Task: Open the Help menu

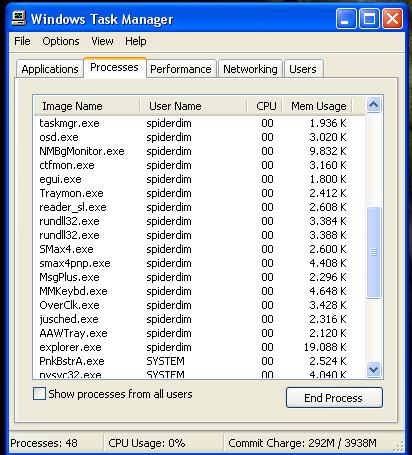Action: tap(136, 41)
